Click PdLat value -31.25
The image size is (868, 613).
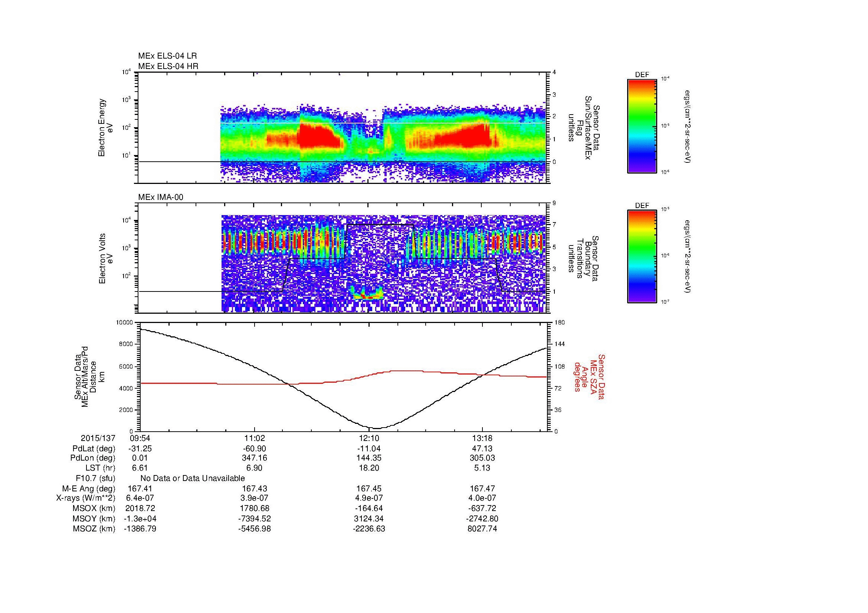coord(140,449)
